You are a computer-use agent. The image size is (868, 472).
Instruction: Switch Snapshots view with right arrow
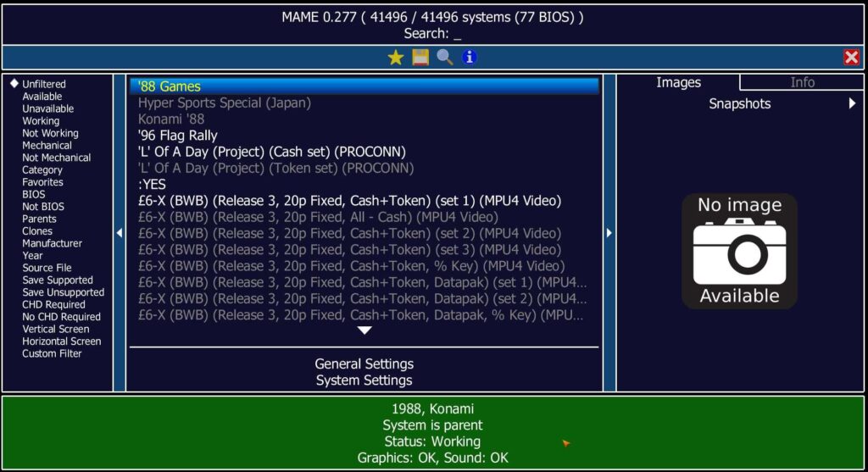[x=852, y=103]
